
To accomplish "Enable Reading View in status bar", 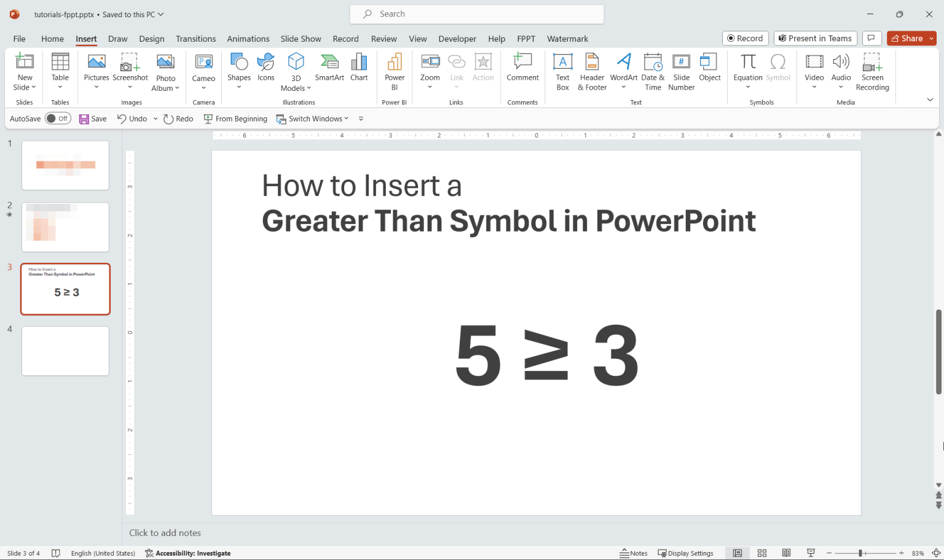I will pos(786,553).
